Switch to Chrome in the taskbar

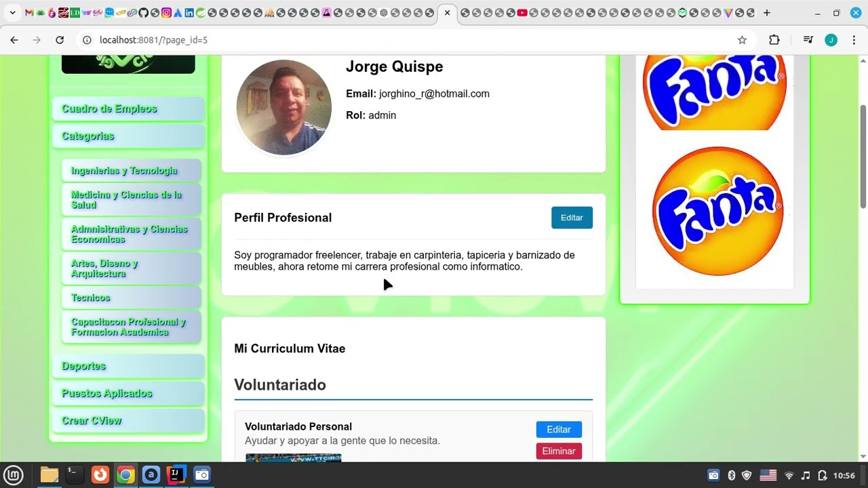pyautogui.click(x=125, y=475)
